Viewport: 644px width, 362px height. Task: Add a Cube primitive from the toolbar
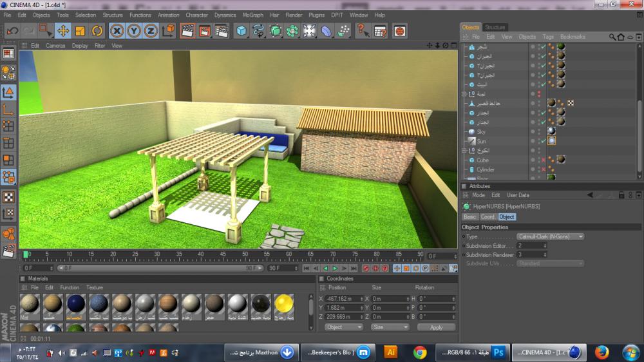(x=241, y=30)
